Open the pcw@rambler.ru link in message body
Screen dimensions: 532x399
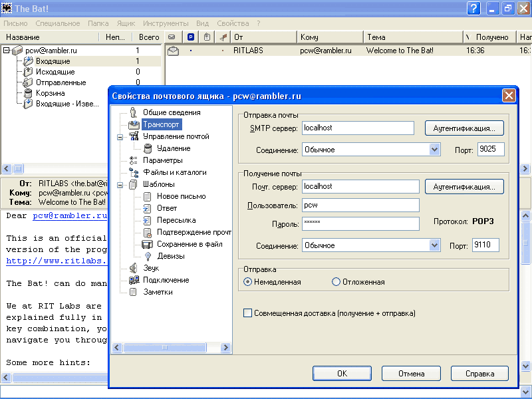70,215
